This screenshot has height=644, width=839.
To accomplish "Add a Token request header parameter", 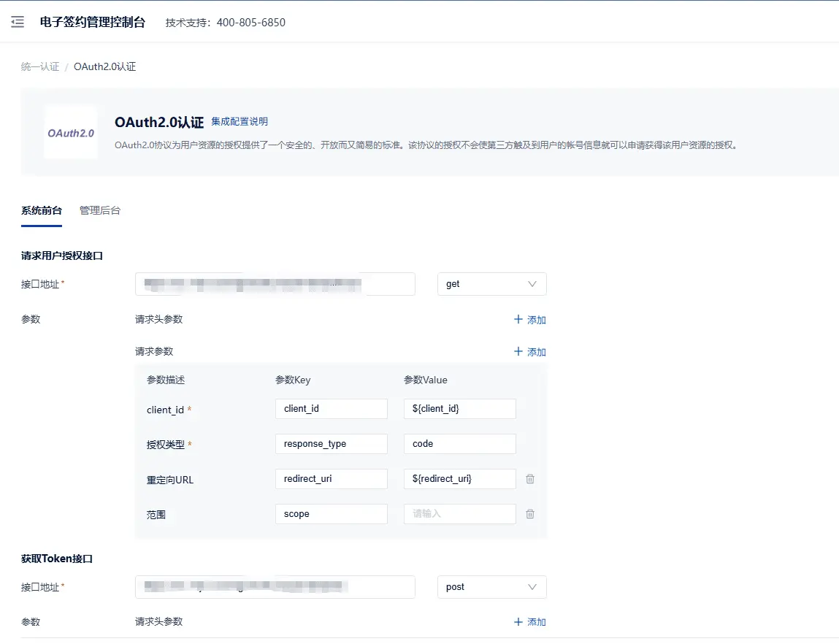I will (x=530, y=622).
